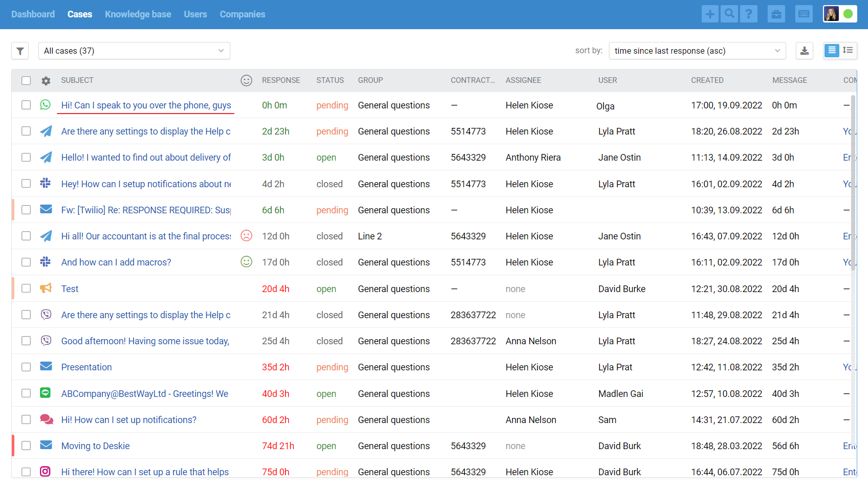Switch to the Companies tab
This screenshot has height=488, width=868.
(x=242, y=14)
